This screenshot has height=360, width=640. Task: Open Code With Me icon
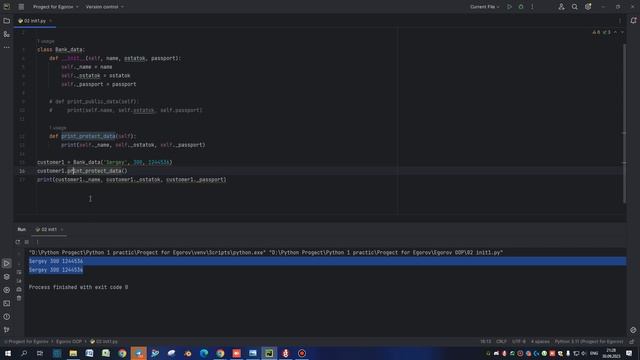561,7
